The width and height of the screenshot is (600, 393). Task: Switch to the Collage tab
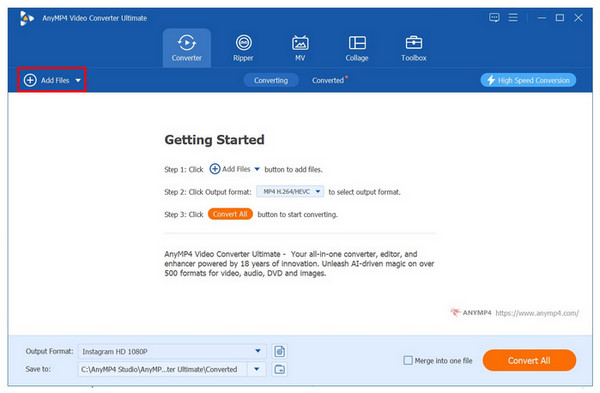click(x=357, y=48)
